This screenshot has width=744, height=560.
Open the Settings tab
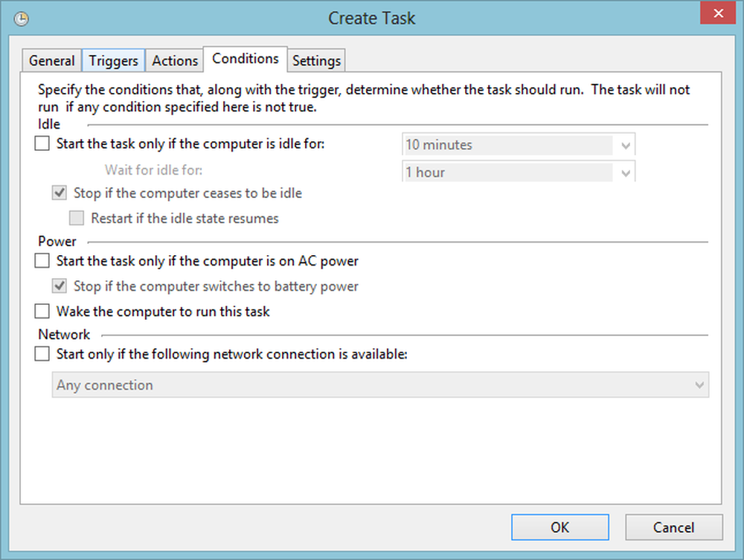coord(316,61)
